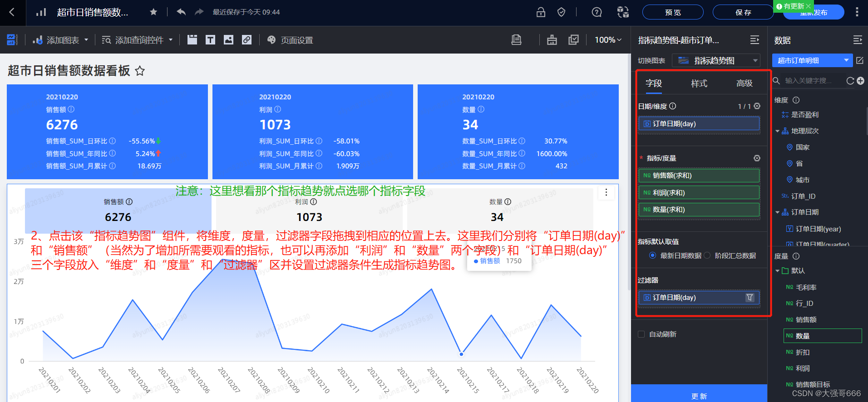
Task: Collapse 默认 measures folder
Action: click(777, 271)
